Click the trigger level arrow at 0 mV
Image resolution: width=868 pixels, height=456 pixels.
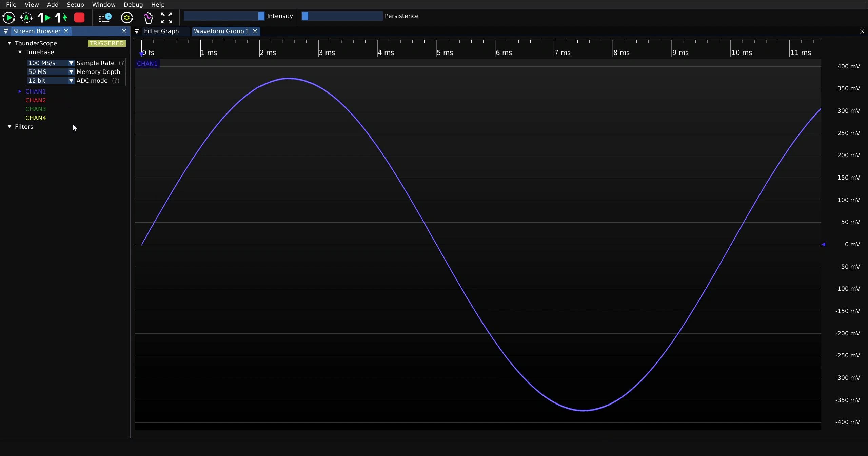click(x=823, y=244)
